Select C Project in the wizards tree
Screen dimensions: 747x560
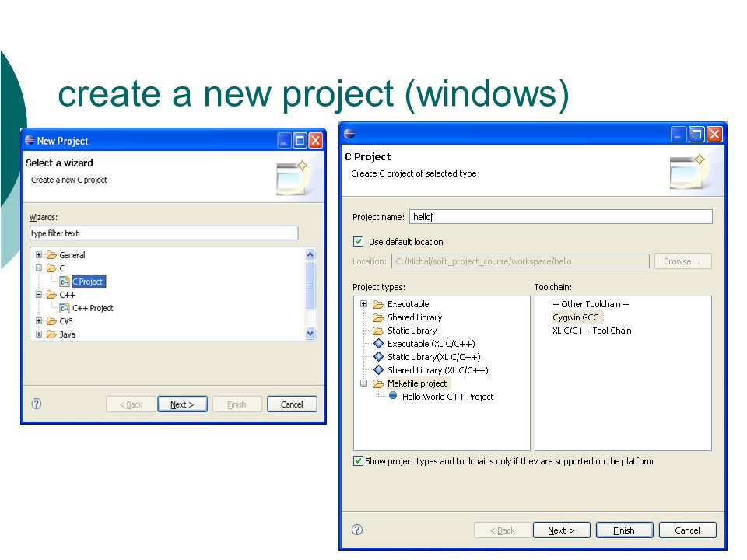[x=89, y=282]
